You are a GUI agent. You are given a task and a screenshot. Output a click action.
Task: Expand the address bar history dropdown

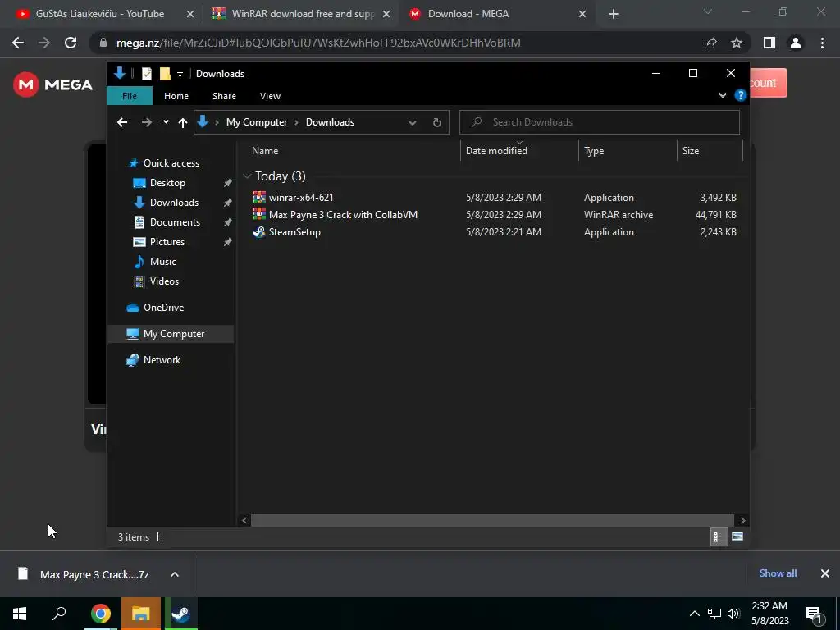tap(412, 123)
